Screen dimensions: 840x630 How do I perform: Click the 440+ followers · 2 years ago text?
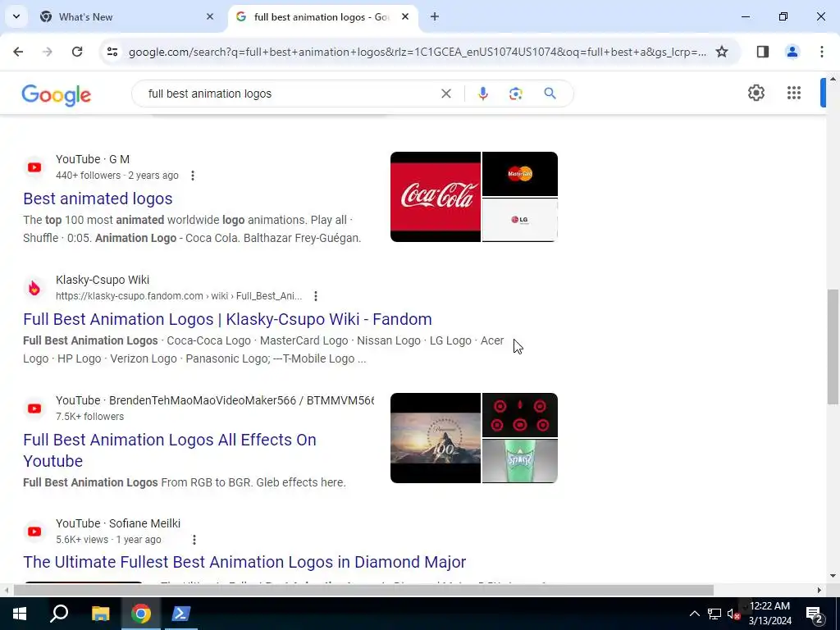click(x=117, y=176)
